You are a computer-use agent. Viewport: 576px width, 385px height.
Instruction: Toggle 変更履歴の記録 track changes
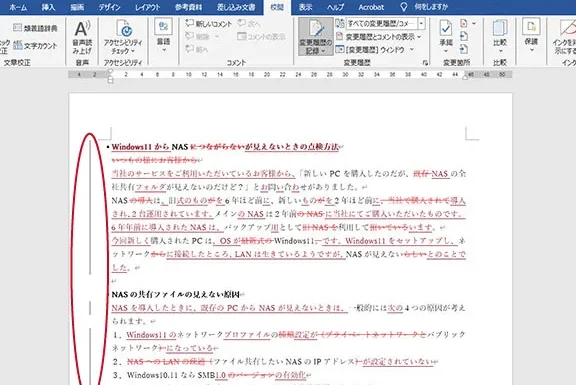(x=316, y=37)
